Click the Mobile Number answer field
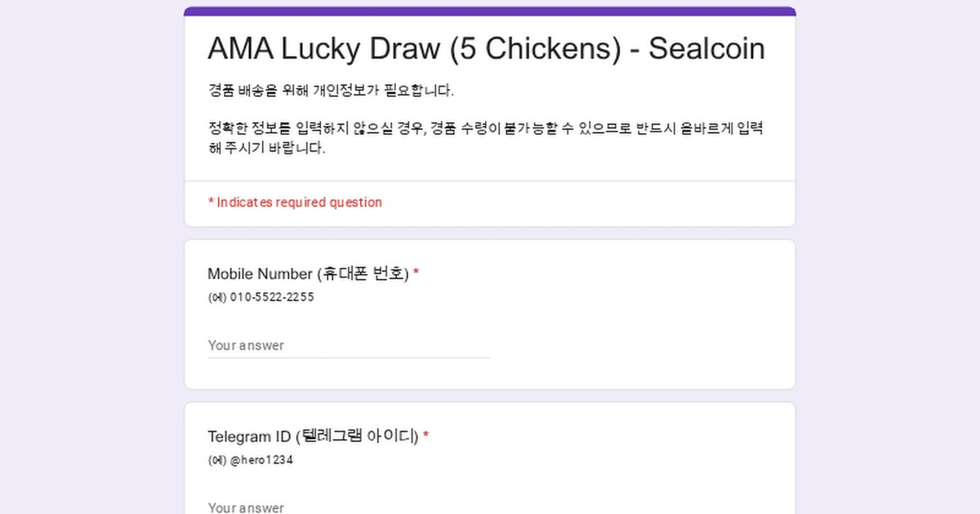Image resolution: width=980 pixels, height=514 pixels. click(x=349, y=345)
